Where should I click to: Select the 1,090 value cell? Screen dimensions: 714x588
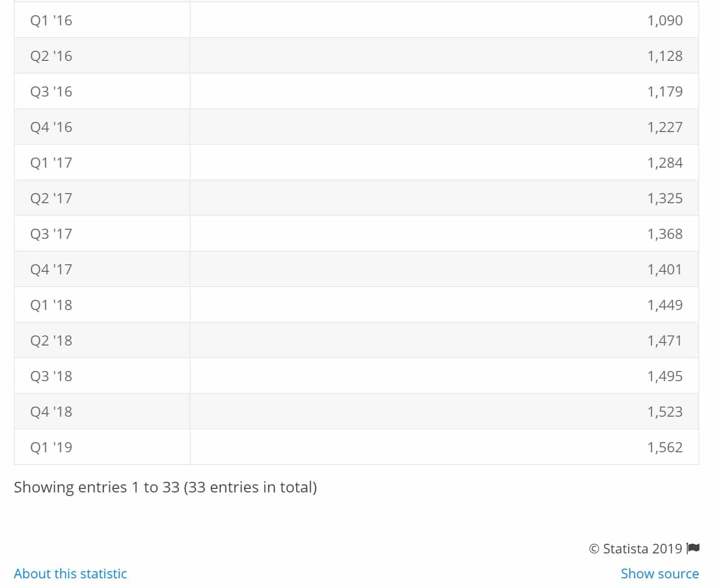point(665,20)
